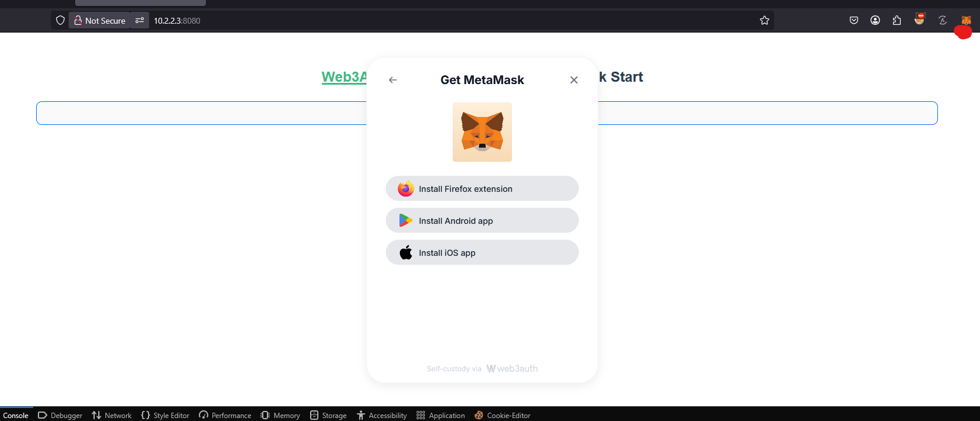This screenshot has width=980, height=421.
Task: Open the extensions puzzle icon
Action: 897,20
